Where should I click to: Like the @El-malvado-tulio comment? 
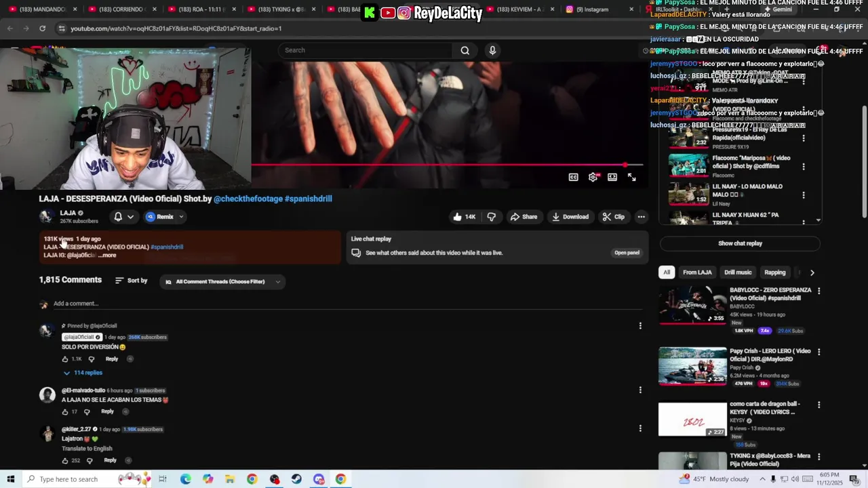point(65,411)
